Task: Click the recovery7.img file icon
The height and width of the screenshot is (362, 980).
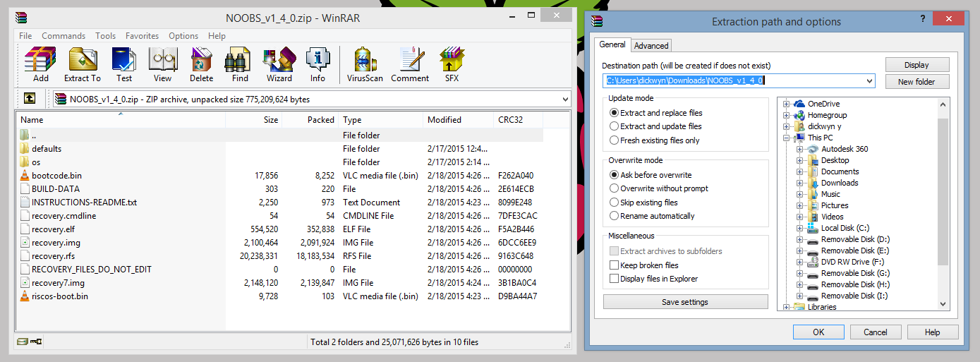Action: (x=25, y=282)
